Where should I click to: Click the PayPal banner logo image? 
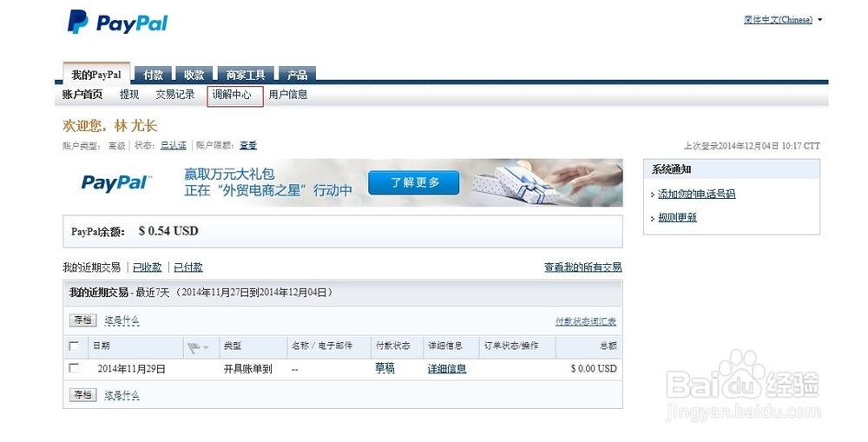(x=116, y=182)
